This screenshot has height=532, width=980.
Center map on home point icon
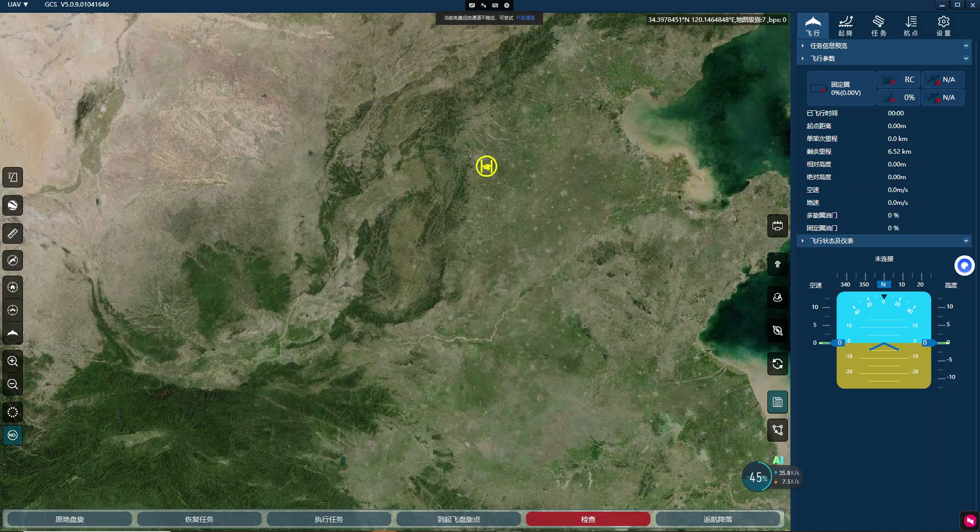(x=13, y=287)
